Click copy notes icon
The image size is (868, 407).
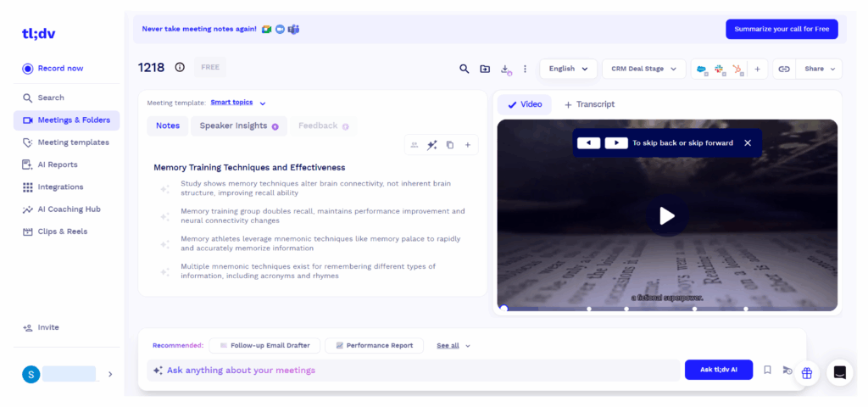450,145
